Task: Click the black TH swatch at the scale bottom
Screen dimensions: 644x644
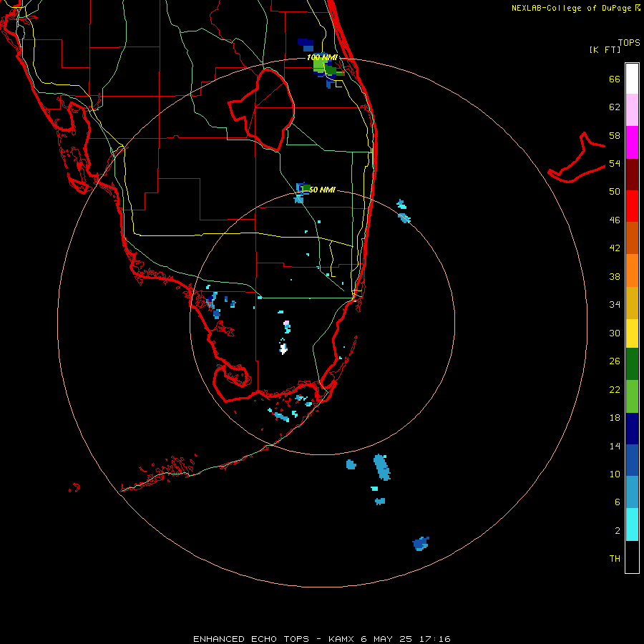Action: point(632,557)
